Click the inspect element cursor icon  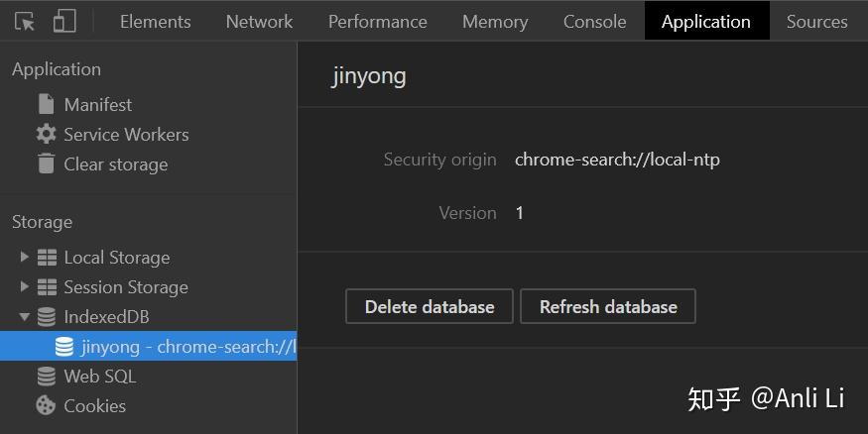(25, 21)
